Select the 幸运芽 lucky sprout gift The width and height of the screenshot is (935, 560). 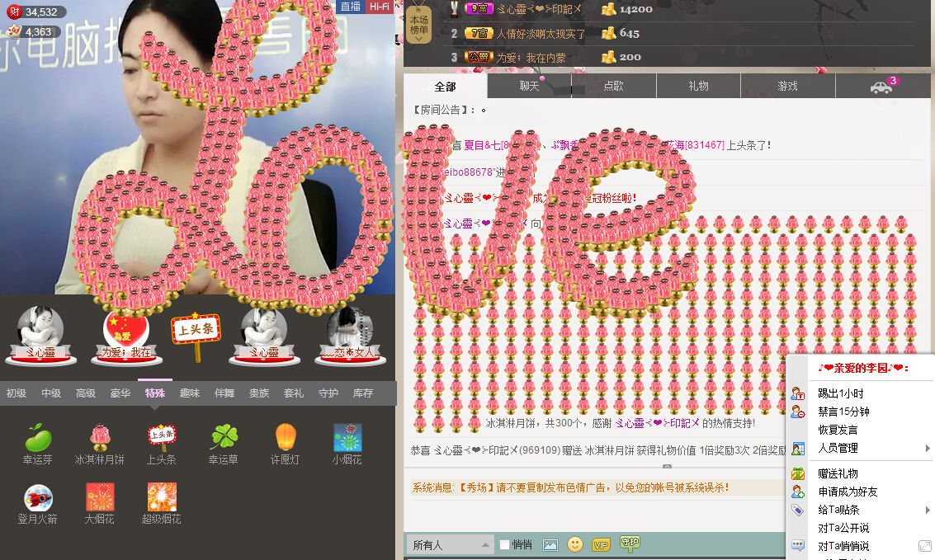(38, 438)
